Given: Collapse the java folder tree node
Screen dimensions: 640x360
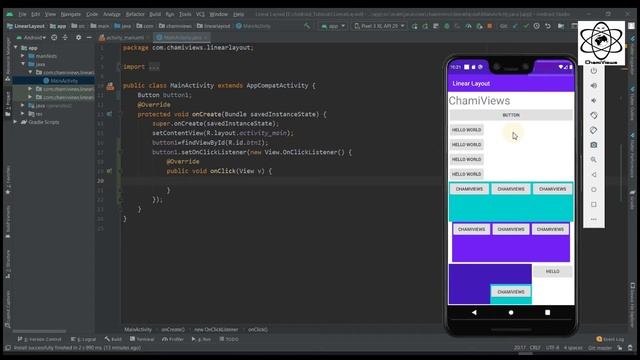Looking at the screenshot, I should click(23, 64).
